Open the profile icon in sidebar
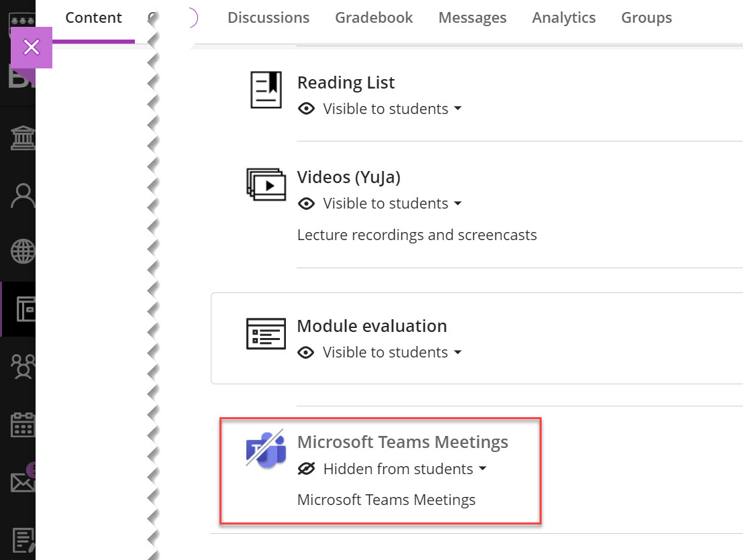The image size is (743, 560). tap(23, 197)
